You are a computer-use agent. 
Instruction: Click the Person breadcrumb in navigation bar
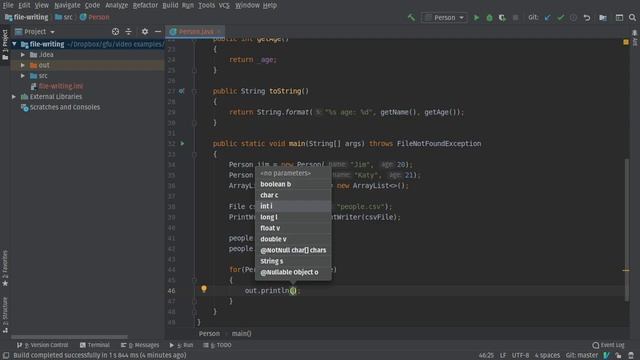click(x=95, y=17)
